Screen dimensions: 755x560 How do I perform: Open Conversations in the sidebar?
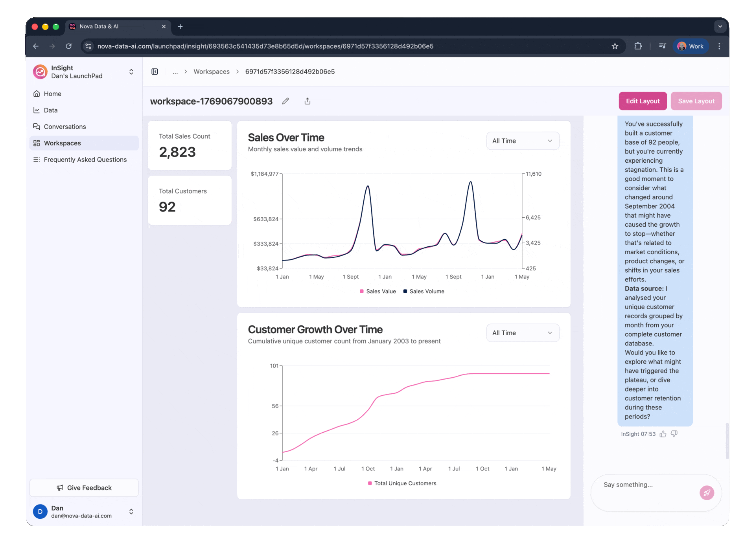(x=65, y=127)
